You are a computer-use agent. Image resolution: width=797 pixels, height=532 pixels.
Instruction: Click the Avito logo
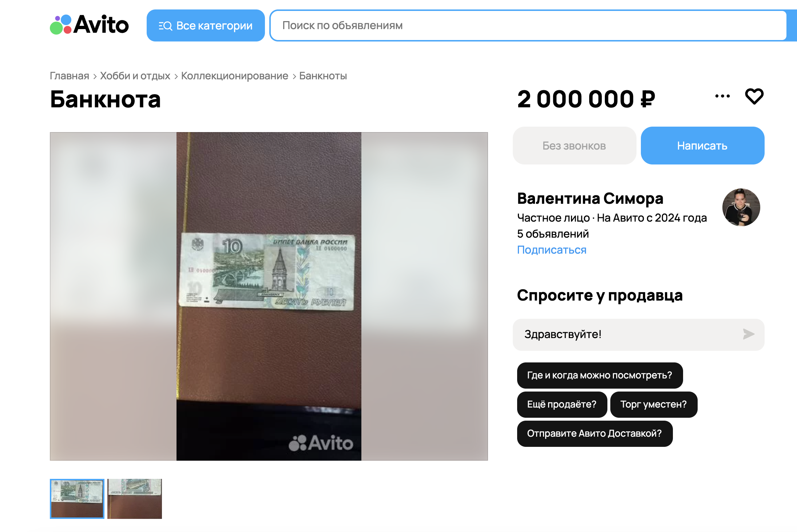[90, 25]
